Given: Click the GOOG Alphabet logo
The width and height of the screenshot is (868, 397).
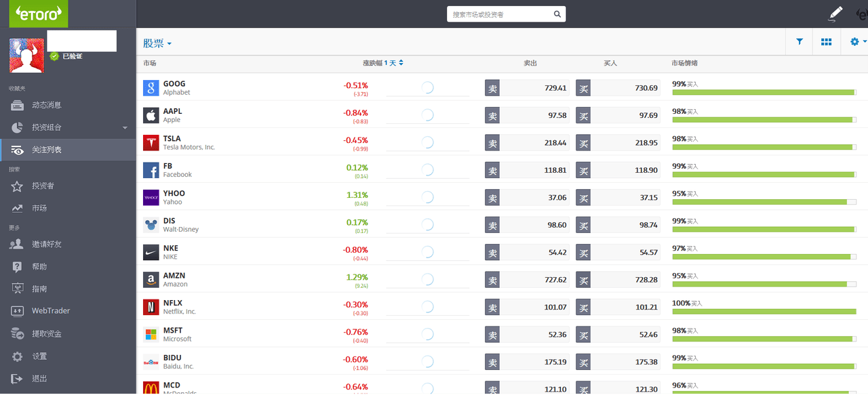Looking at the screenshot, I should 151,87.
